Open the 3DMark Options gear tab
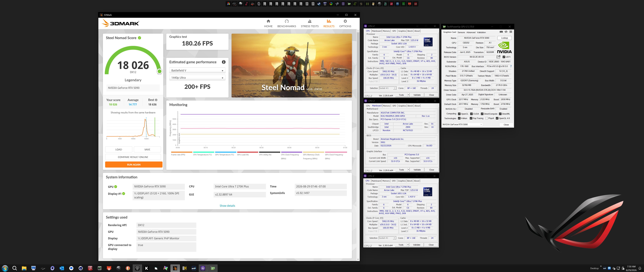Image resolution: width=644 pixels, height=272 pixels. coord(345,24)
